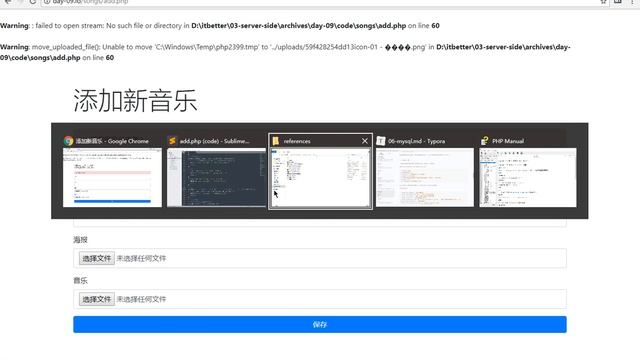Click the 音乐 field label
Viewport: 640px width, 360px height.
click(x=80, y=281)
